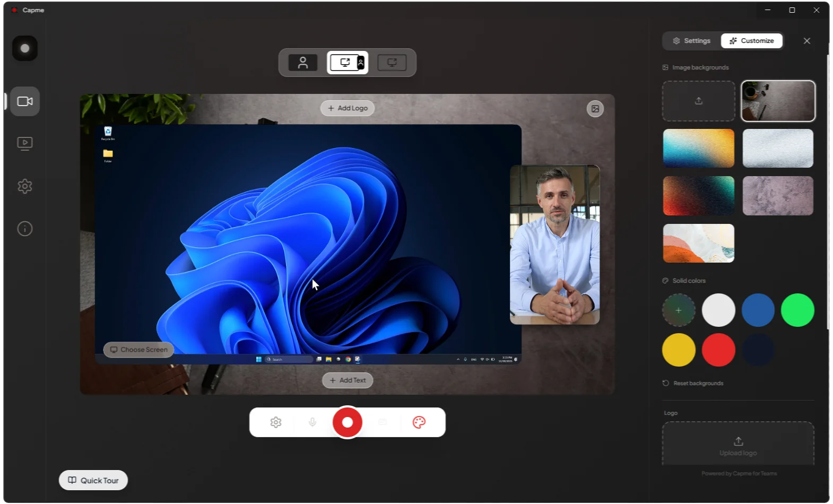Click the Upload logo drop area
Viewport: 833px width, 504px height.
(x=738, y=444)
